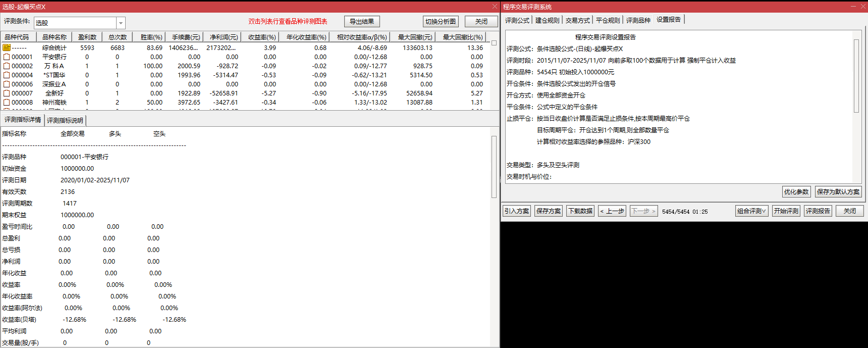The height and width of the screenshot is (348, 868).
Task: Open the 评测指标说明 tab
Action: click(65, 120)
